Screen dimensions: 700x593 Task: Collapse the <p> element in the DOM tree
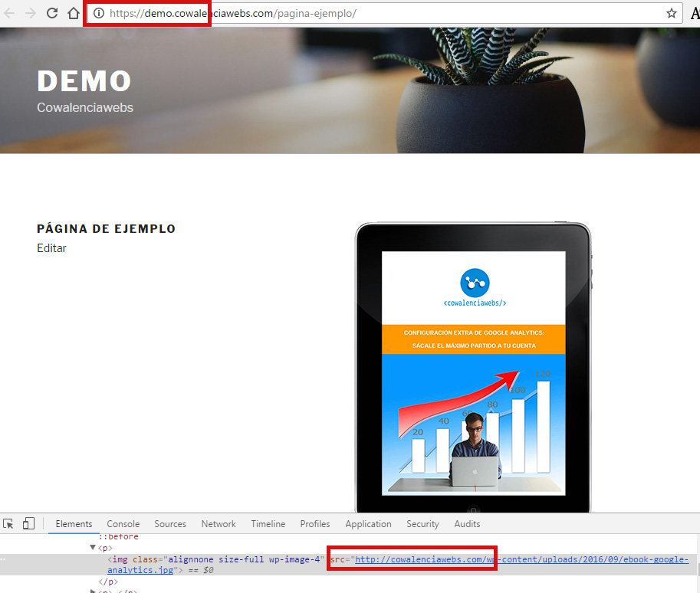94,548
